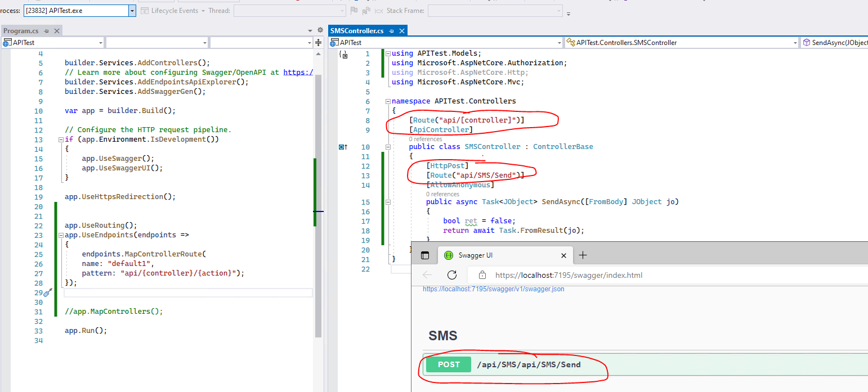Pin the SMSController.cs tab

[x=392, y=31]
